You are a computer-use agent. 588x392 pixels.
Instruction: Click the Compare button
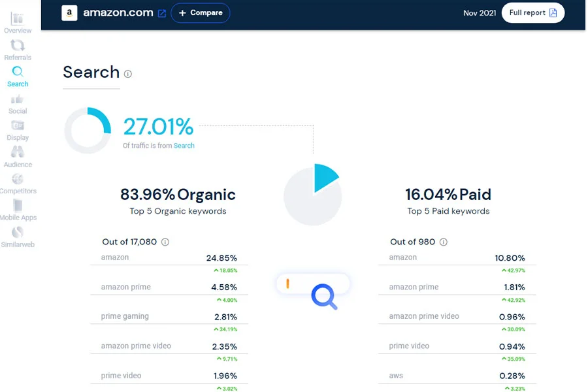pyautogui.click(x=201, y=13)
